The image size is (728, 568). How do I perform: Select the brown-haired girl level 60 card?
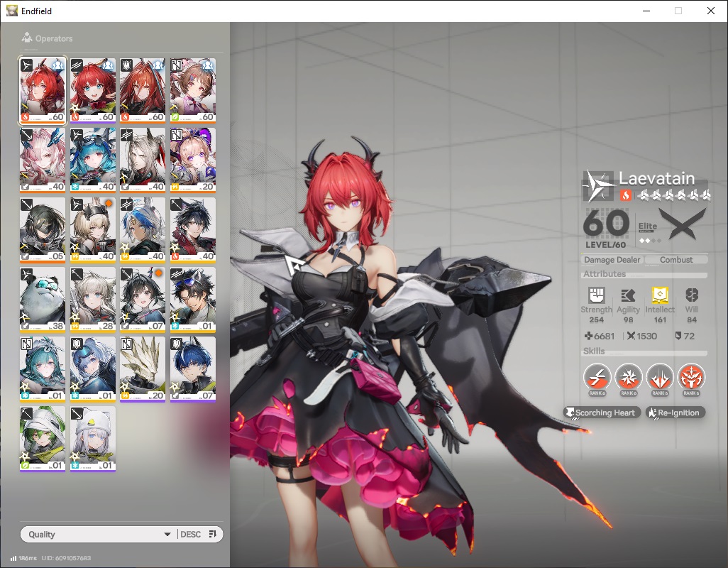coord(193,91)
